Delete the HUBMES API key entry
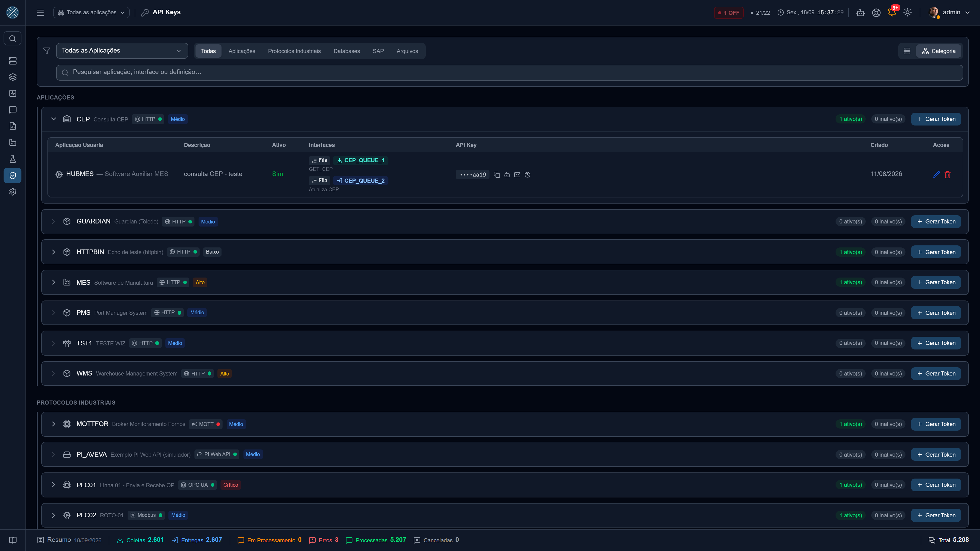This screenshot has width=980, height=551. tap(947, 174)
